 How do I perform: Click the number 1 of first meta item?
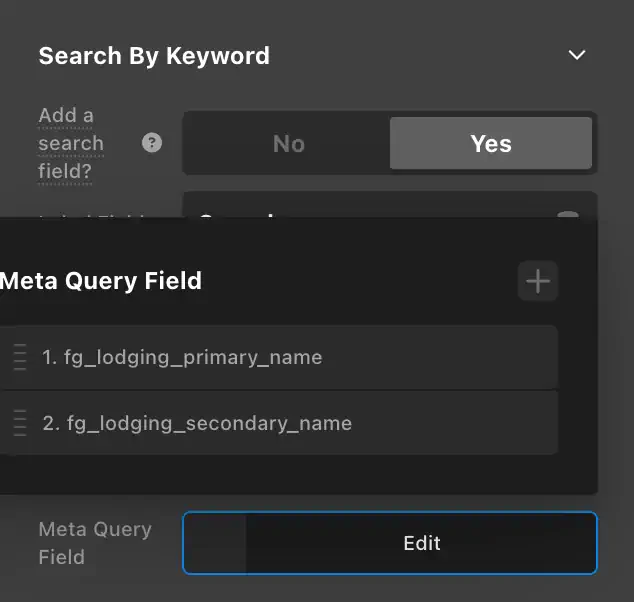coord(49,357)
